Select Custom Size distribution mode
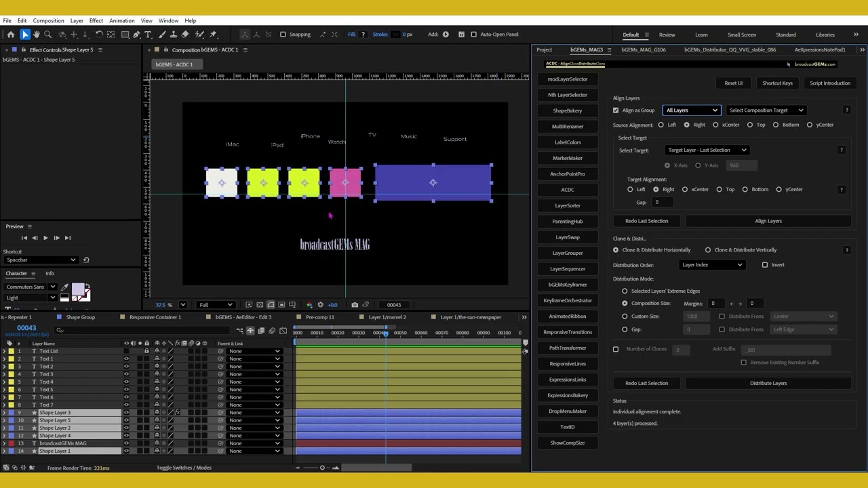868x488 pixels. pos(625,317)
